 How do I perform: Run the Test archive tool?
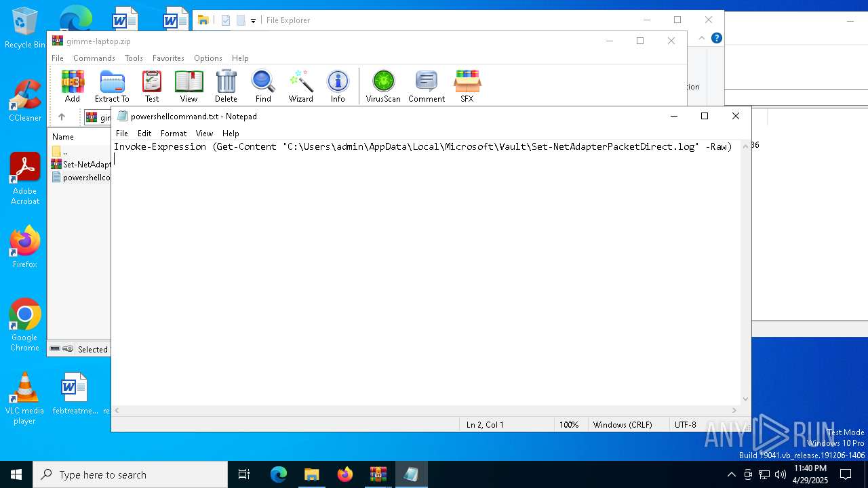[152, 86]
